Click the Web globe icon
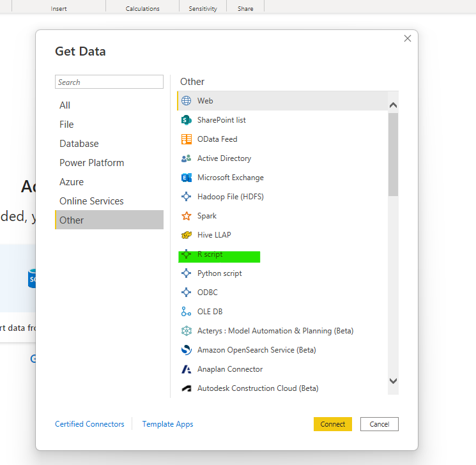 186,100
